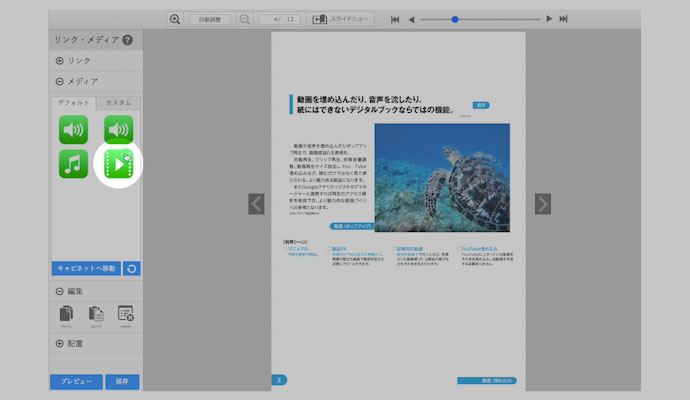Expand the リンク section
The height and width of the screenshot is (400, 690).
tap(60, 61)
